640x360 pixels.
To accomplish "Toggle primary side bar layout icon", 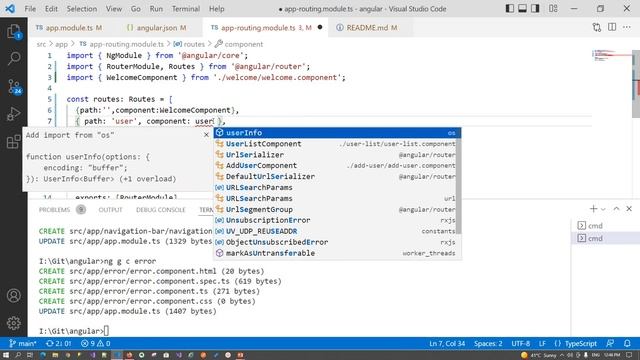I will pyautogui.click(x=509, y=9).
